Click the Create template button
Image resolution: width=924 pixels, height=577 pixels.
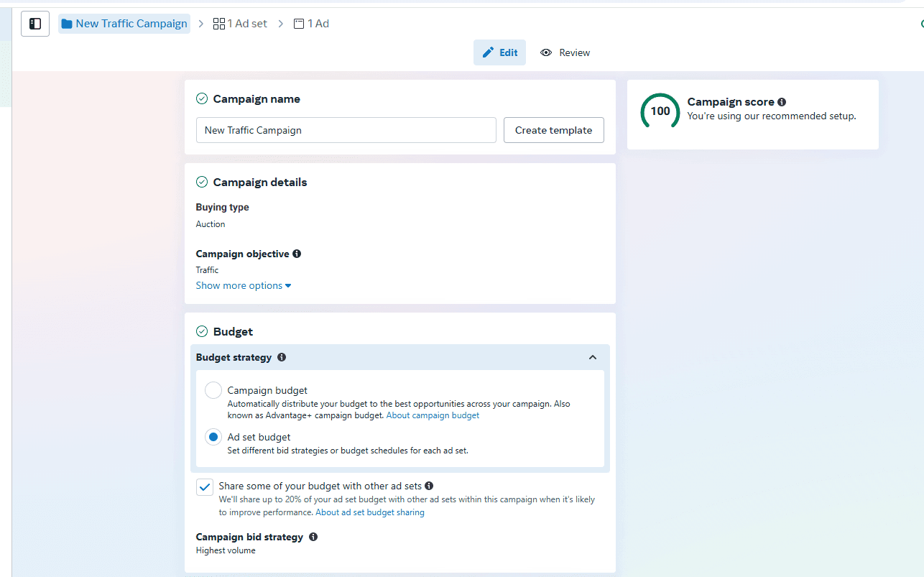(553, 130)
